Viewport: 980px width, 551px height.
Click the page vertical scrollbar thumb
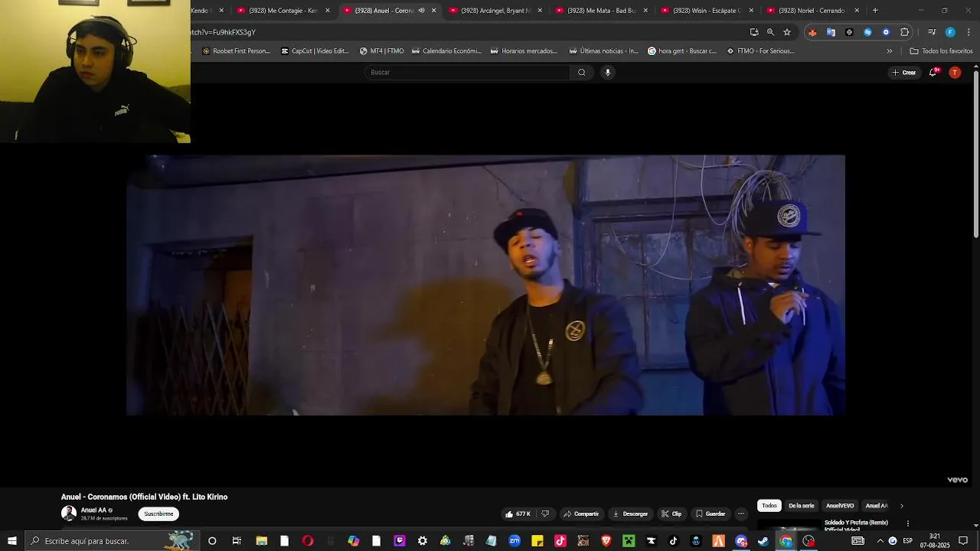[x=975, y=153]
